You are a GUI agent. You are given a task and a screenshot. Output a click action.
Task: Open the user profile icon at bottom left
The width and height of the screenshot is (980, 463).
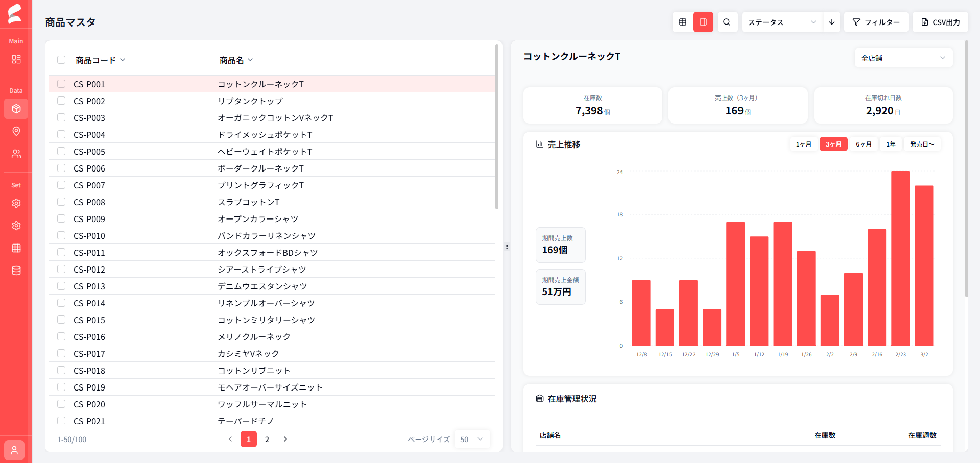pyautogui.click(x=14, y=450)
